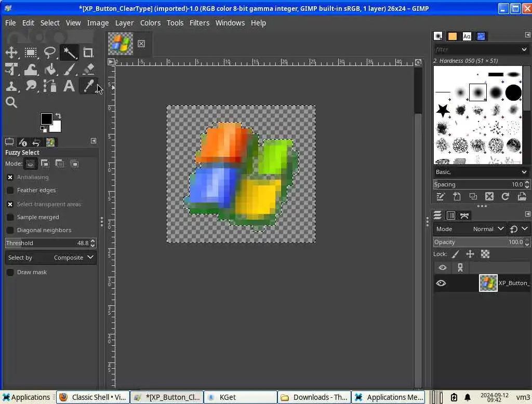
Task: Open the Select by Composite dropdown
Action: (51, 258)
